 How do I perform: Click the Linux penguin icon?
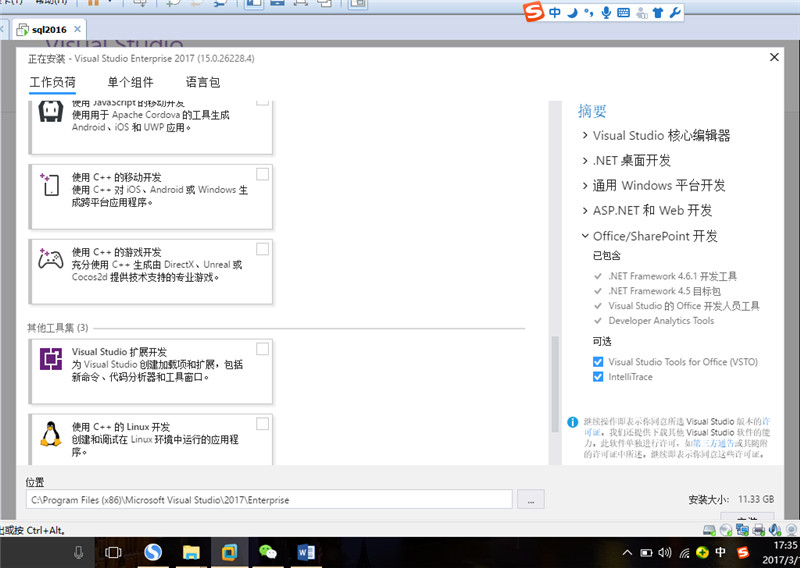[x=51, y=434]
